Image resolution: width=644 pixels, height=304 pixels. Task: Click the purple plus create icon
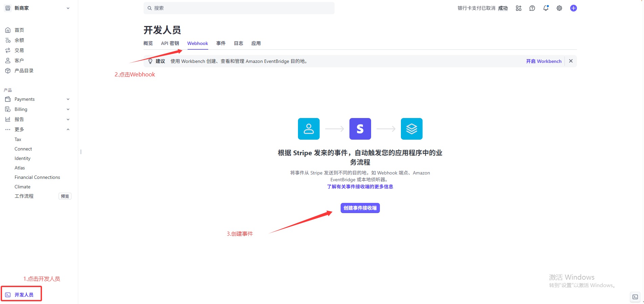pyautogui.click(x=573, y=8)
